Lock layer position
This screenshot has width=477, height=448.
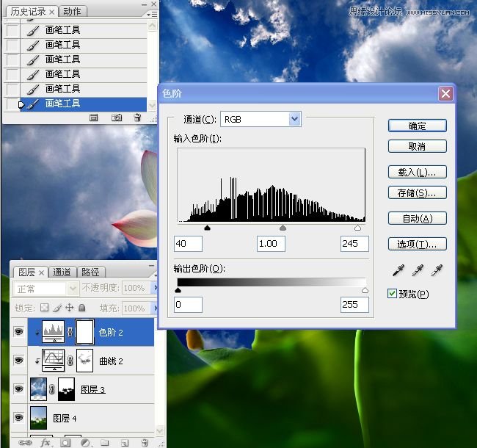(x=70, y=308)
